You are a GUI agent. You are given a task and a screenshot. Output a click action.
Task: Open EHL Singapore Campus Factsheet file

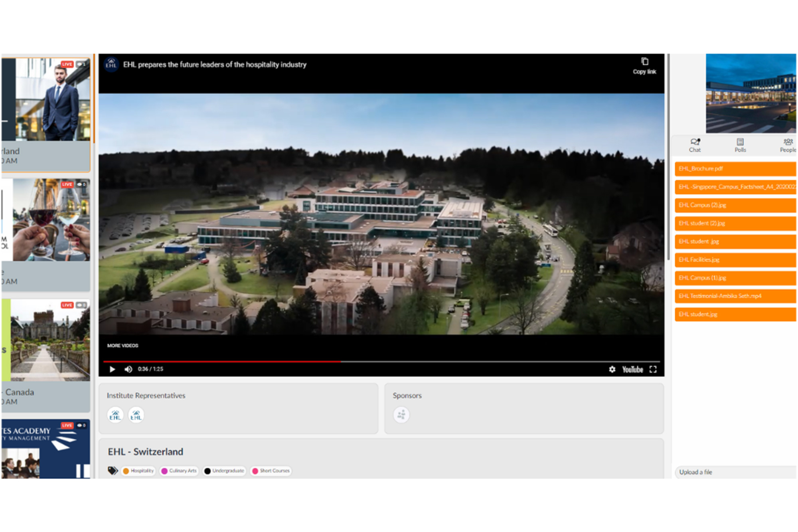735,187
